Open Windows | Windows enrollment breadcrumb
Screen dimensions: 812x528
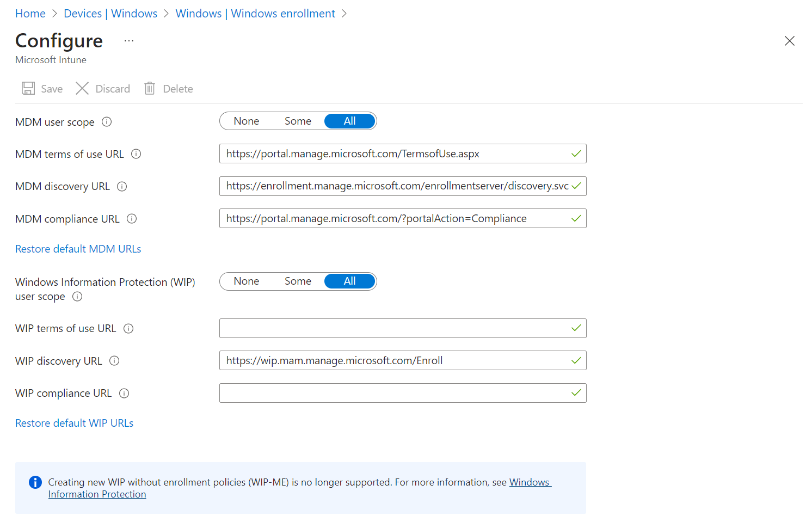(x=255, y=14)
